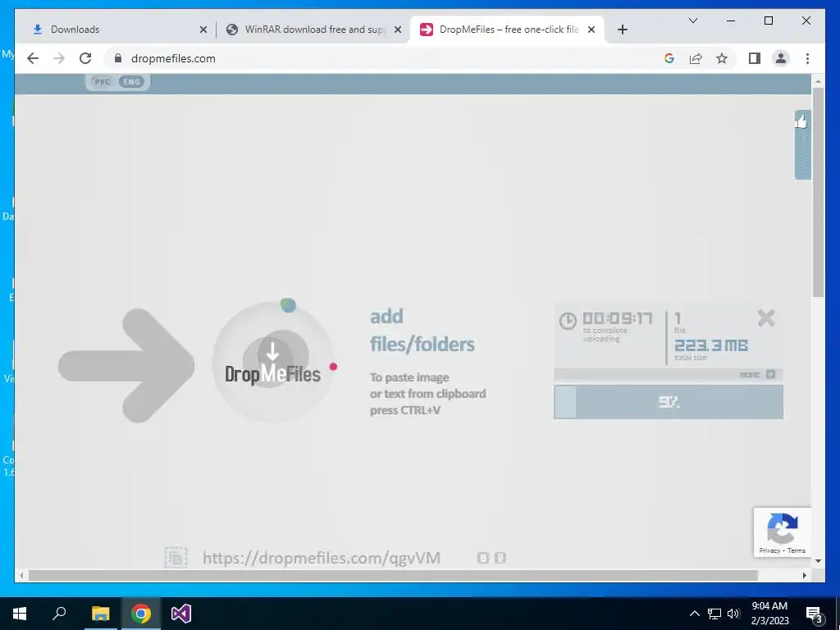840x630 pixels.
Task: Go back to the previous page
Action: coord(33,58)
